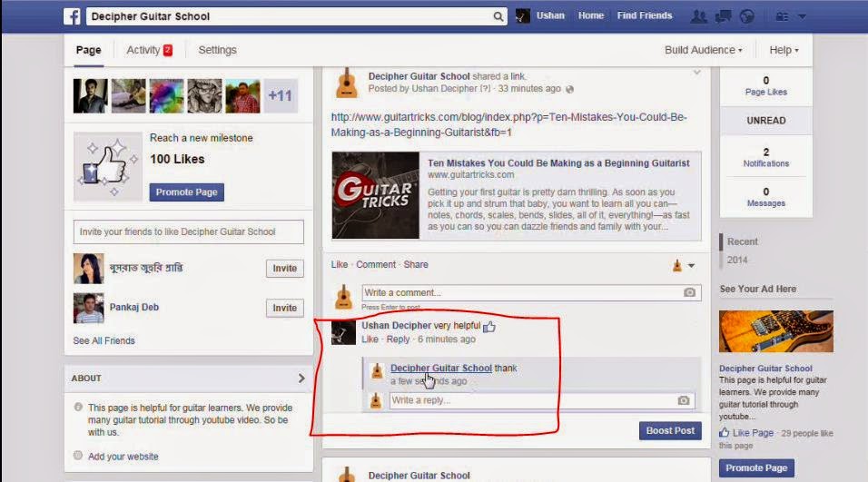Click Ushan Decipher's comment avatar

(x=343, y=332)
